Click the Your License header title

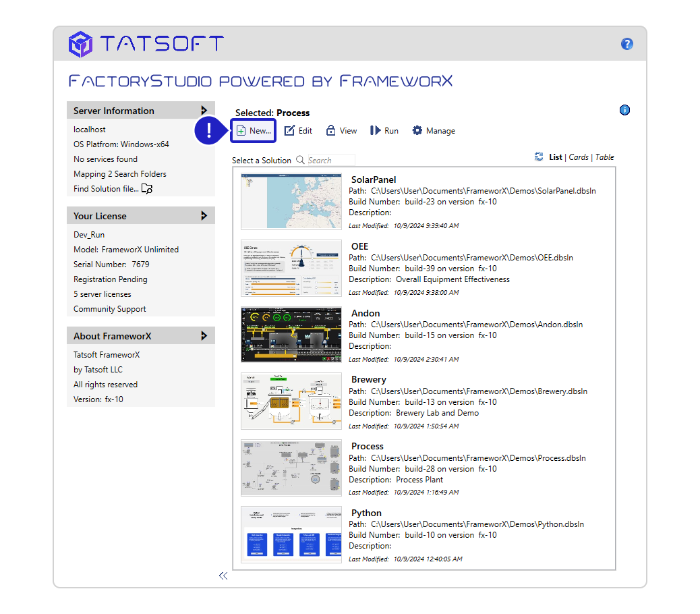(100, 216)
